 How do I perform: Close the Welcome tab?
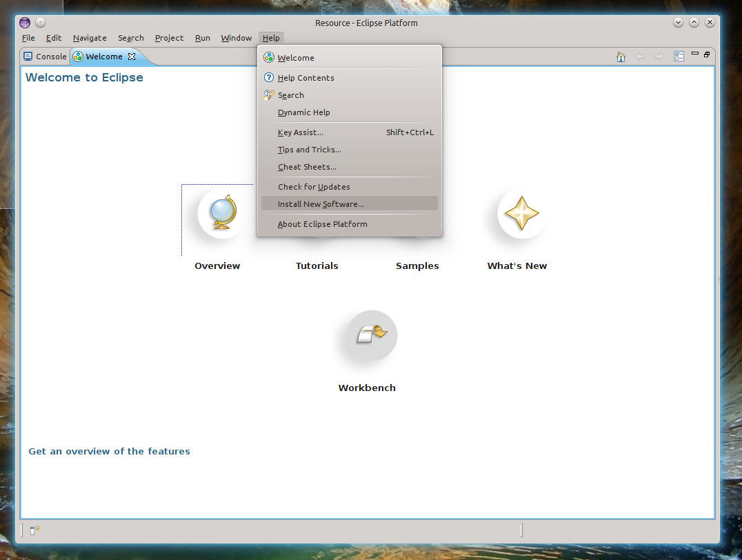click(x=132, y=57)
